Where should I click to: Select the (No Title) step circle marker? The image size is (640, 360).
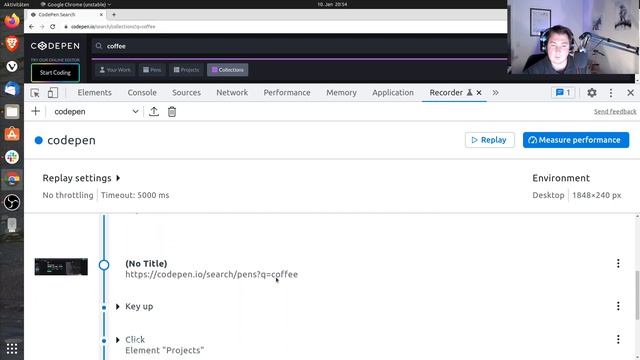104,265
